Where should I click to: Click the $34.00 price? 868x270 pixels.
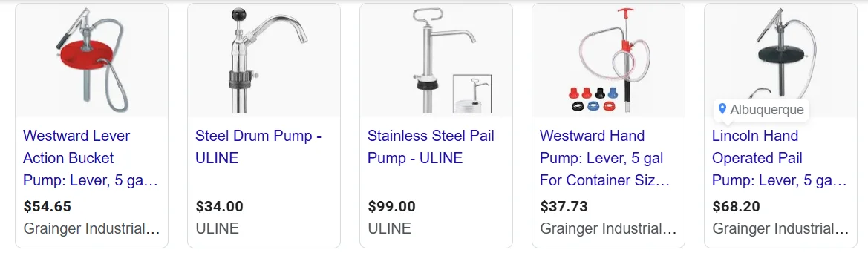tap(219, 207)
